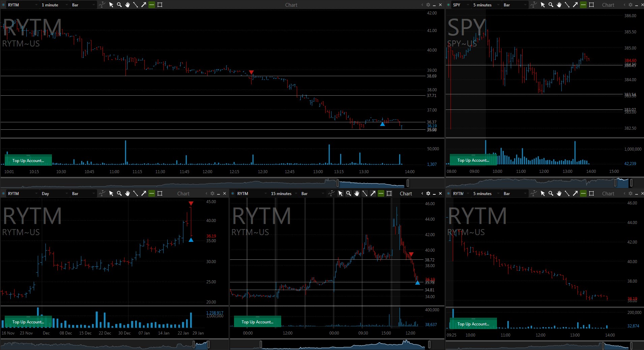The image size is (644, 350).
Task: Click Chart title tab of SPY window
Action: coord(608,5)
